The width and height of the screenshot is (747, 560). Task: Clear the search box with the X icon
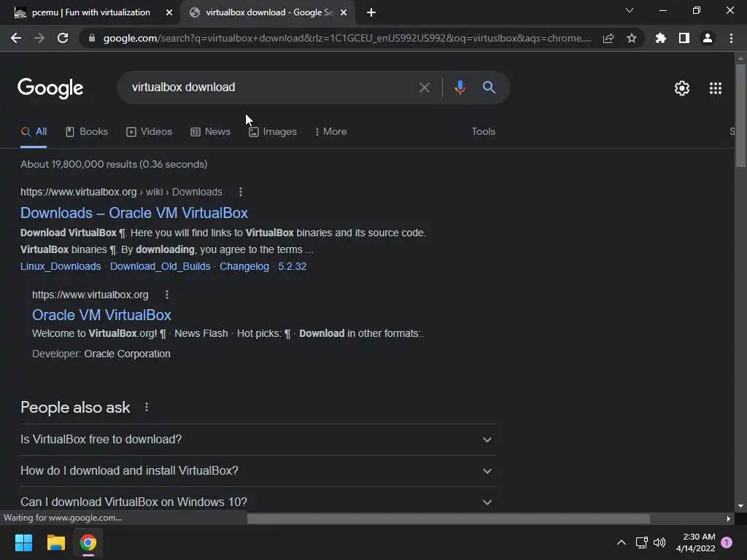[x=425, y=87]
